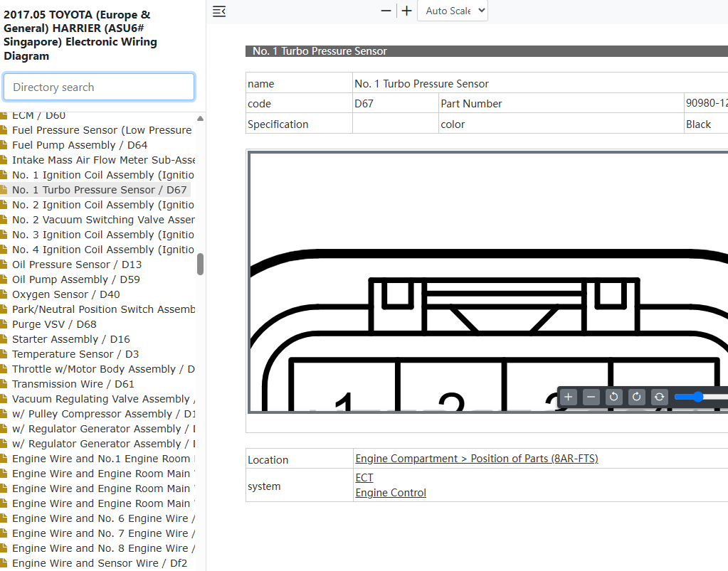The width and height of the screenshot is (728, 571).
Task: Click the connector D67 diagram image
Action: click(488, 282)
